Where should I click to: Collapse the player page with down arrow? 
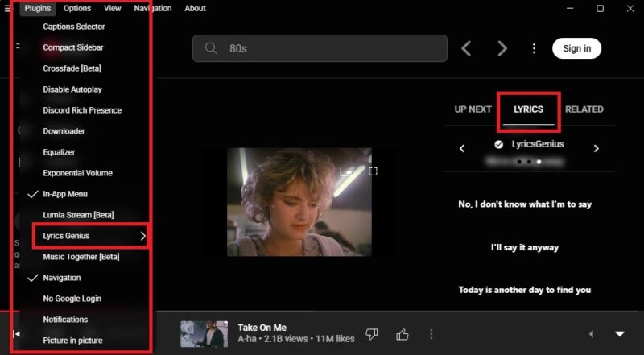(620, 334)
